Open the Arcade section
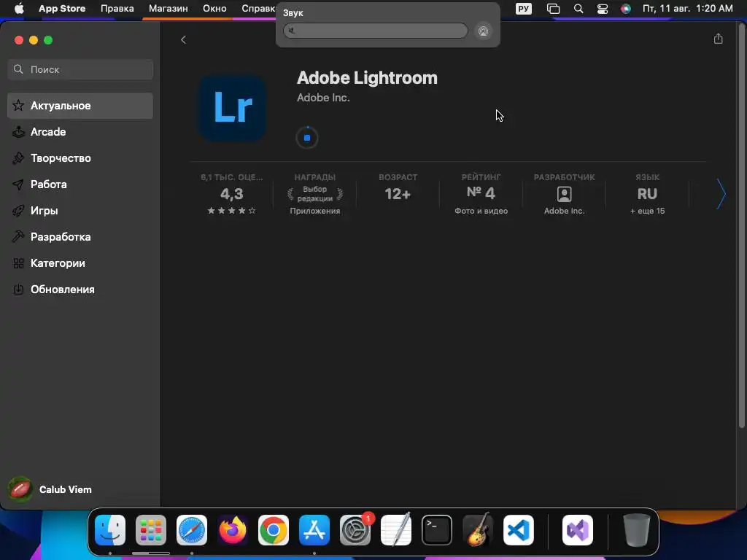Viewport: 747px width, 560px height. (80, 132)
